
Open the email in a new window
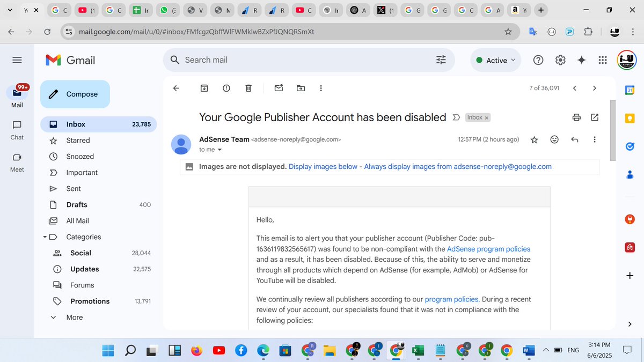(x=595, y=117)
